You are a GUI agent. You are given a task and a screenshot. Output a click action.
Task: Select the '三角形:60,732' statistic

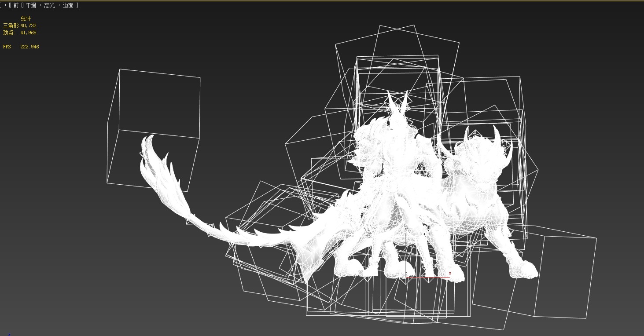point(20,26)
